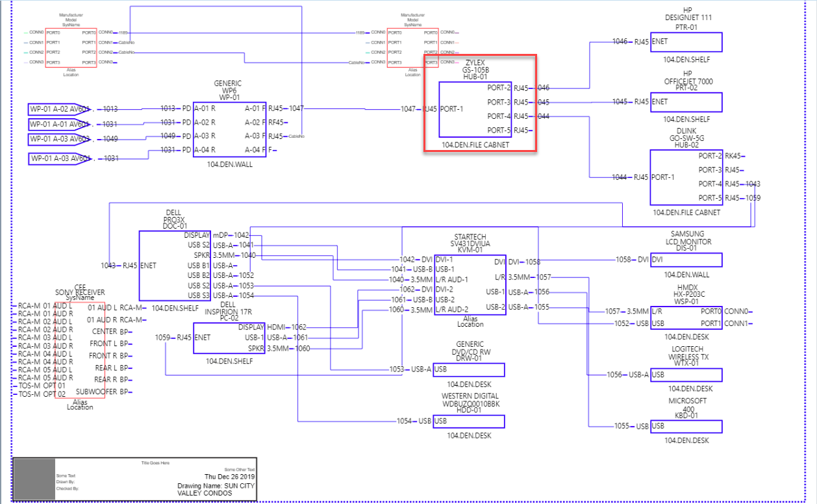Click the 'Title Goes Here' text
This screenshot has height=504, width=817.
coord(155,463)
